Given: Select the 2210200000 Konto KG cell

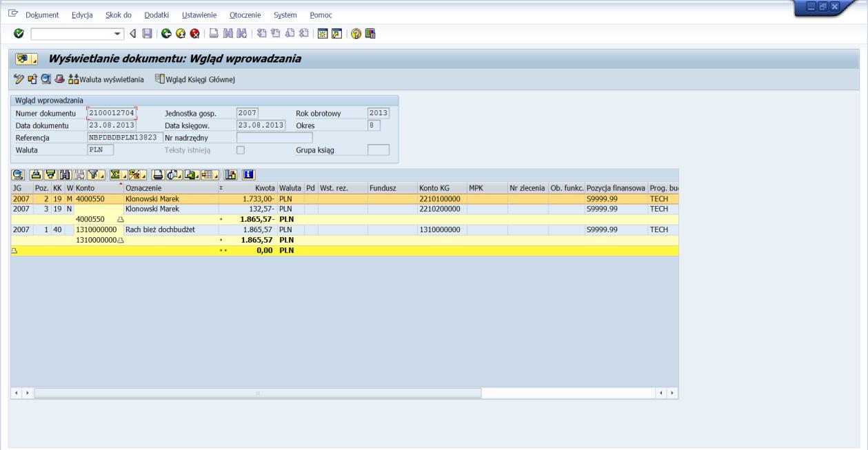Looking at the screenshot, I should point(441,209).
